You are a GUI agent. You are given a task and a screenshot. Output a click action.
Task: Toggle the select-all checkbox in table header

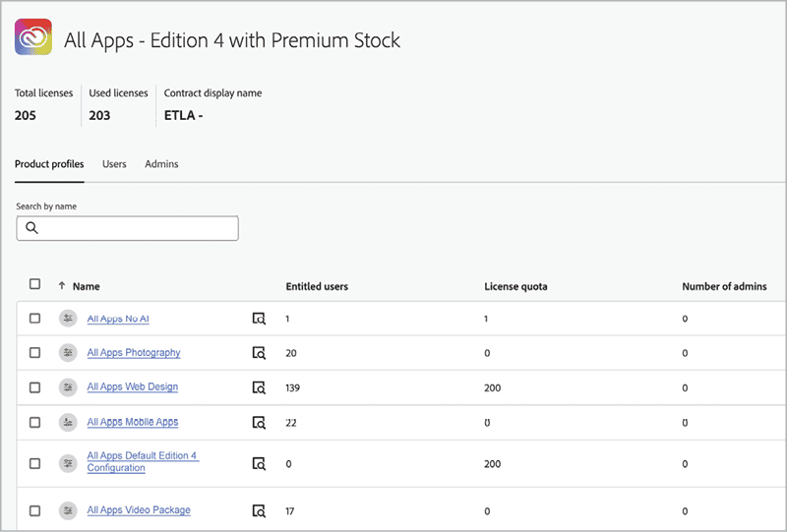(x=34, y=284)
